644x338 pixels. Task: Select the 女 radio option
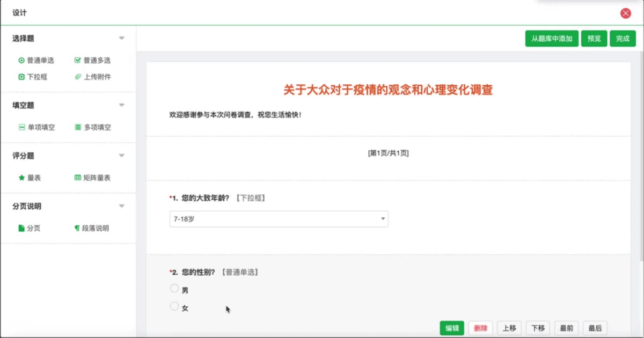(x=174, y=306)
